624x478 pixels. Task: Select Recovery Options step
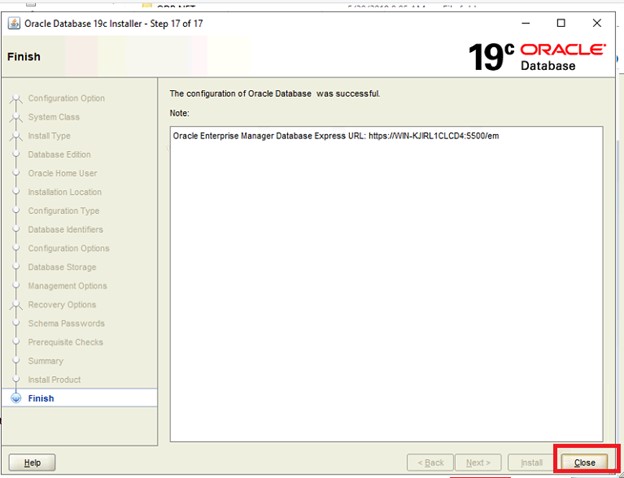coord(62,305)
